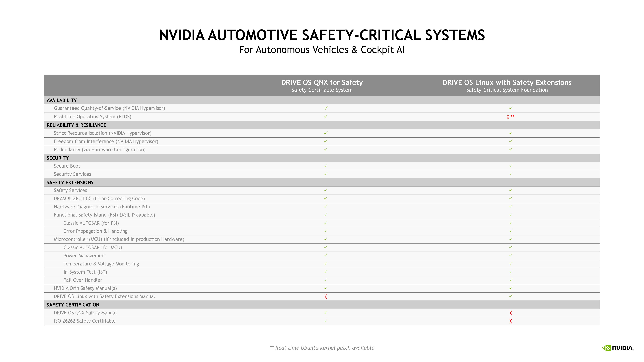Click the Real-time Operating System (RTOS) row label
The image size is (644, 362).
92,117
